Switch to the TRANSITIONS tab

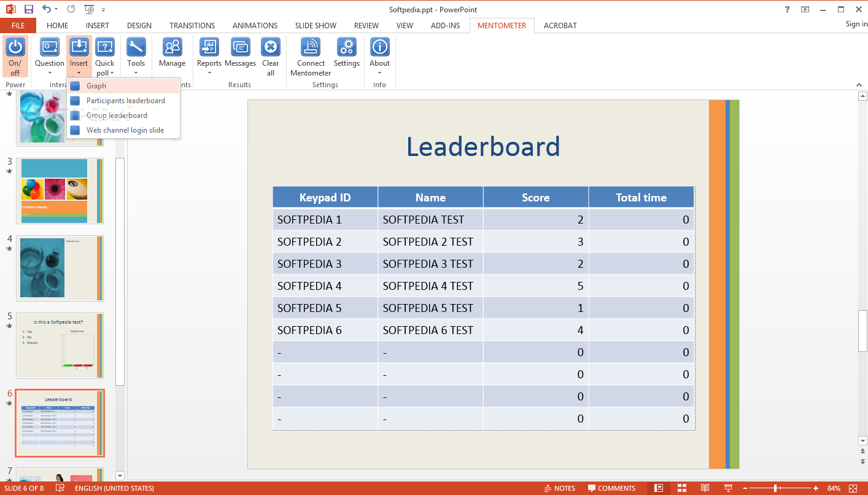tap(192, 25)
